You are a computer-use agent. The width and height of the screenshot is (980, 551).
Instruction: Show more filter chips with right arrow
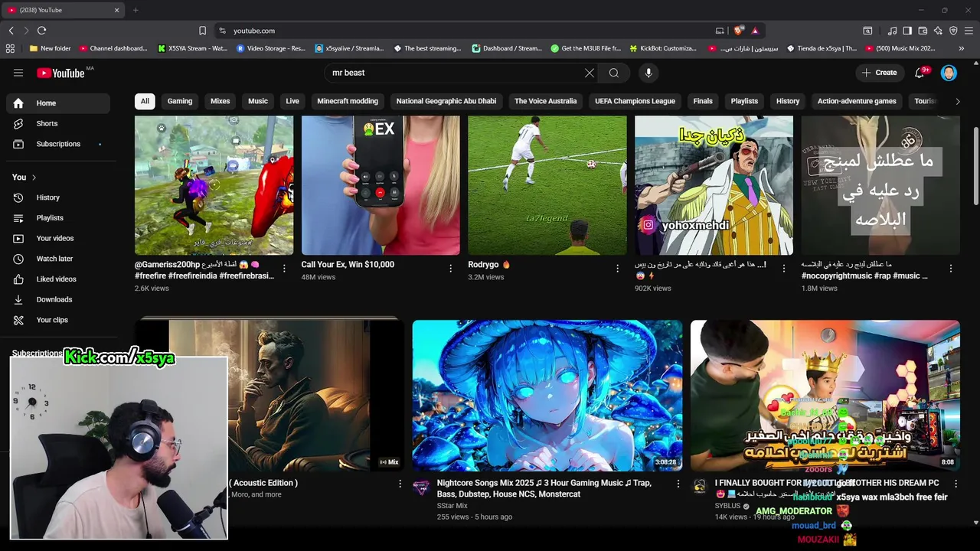coord(957,101)
